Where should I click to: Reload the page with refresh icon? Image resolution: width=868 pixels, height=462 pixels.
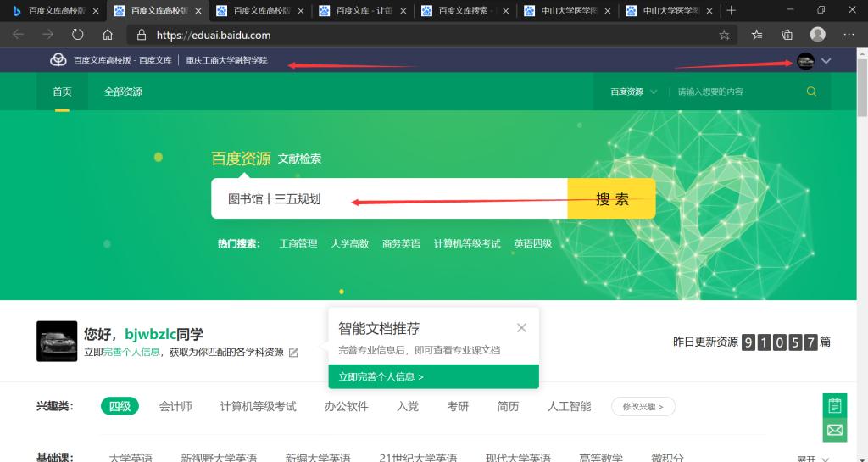click(77, 35)
